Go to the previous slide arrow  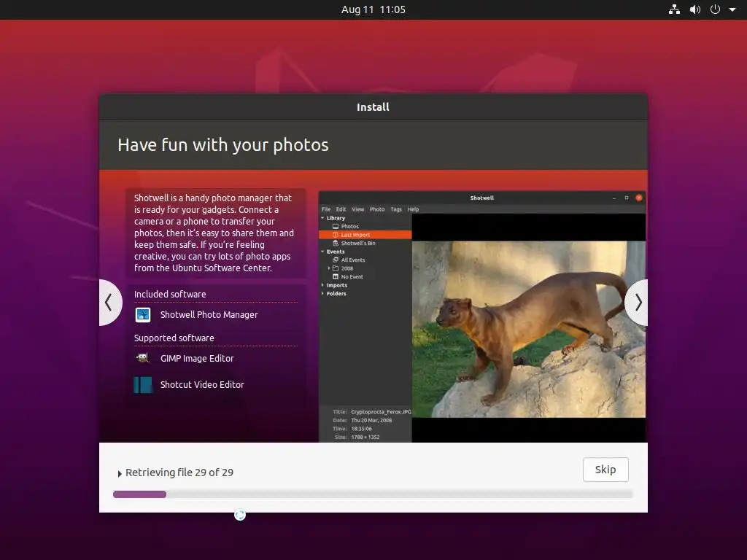coord(110,303)
